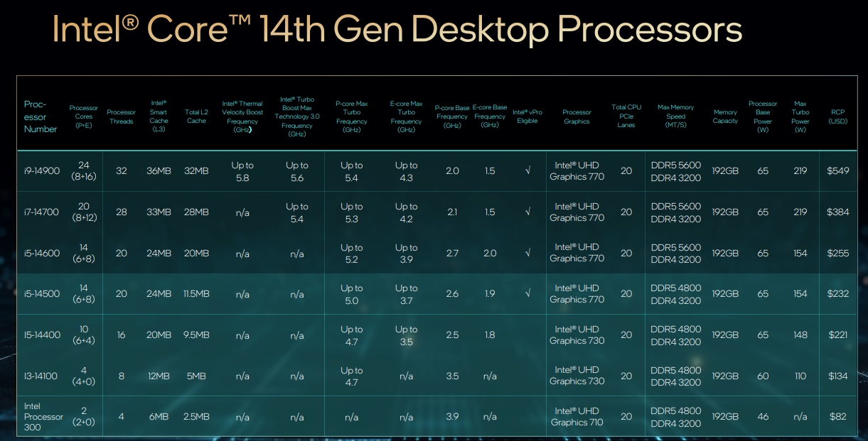The height and width of the screenshot is (441, 868).
Task: Select "DDR5 5600" in the i7-14700 row
Action: pyautogui.click(x=676, y=206)
